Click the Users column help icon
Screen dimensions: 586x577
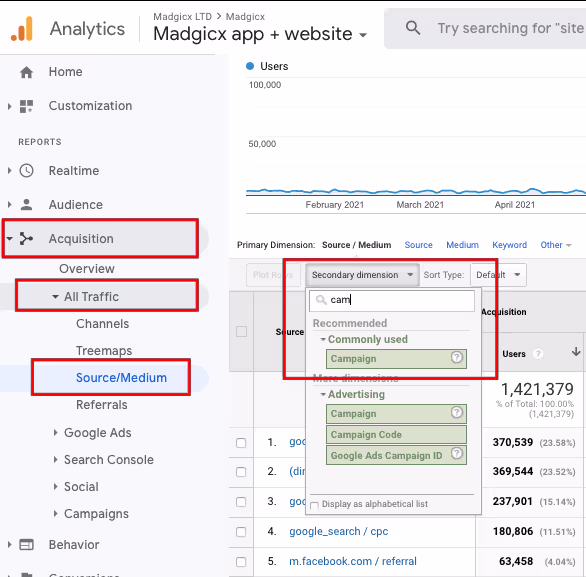pyautogui.click(x=537, y=354)
